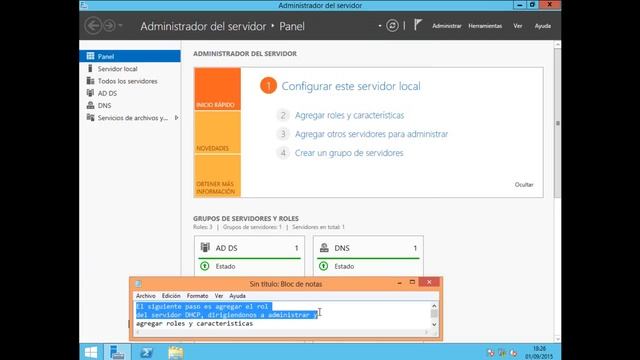Open PowerShell from the taskbar
The width and height of the screenshot is (640, 360).
pyautogui.click(x=146, y=352)
